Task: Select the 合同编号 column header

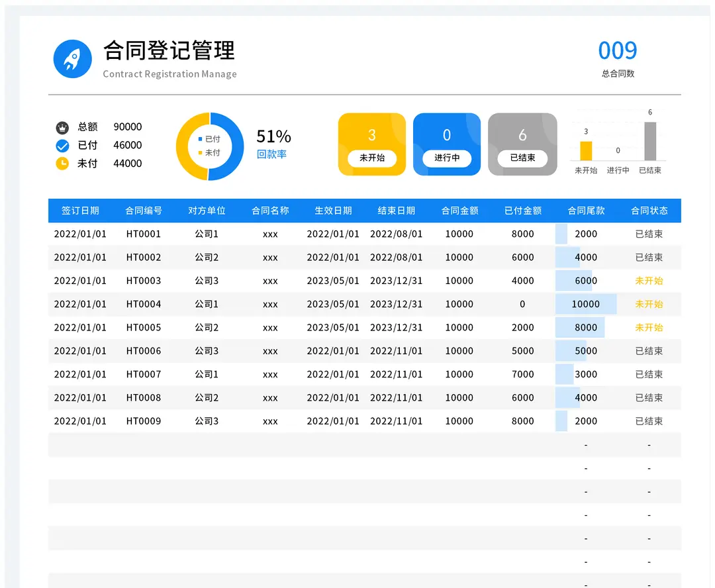Action: [144, 211]
